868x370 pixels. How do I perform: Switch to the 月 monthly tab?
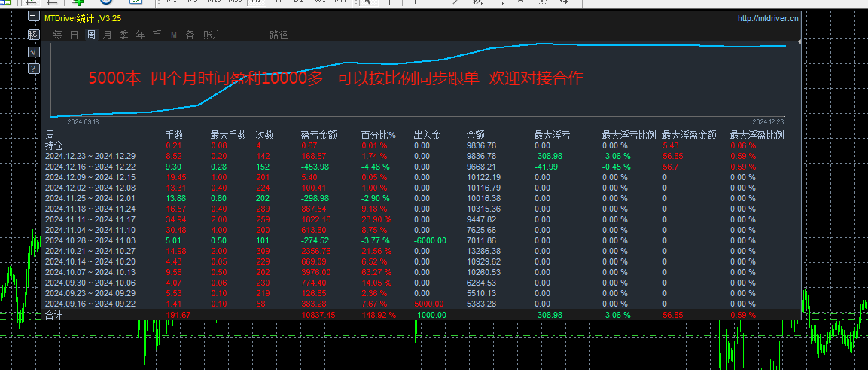pyautogui.click(x=108, y=35)
